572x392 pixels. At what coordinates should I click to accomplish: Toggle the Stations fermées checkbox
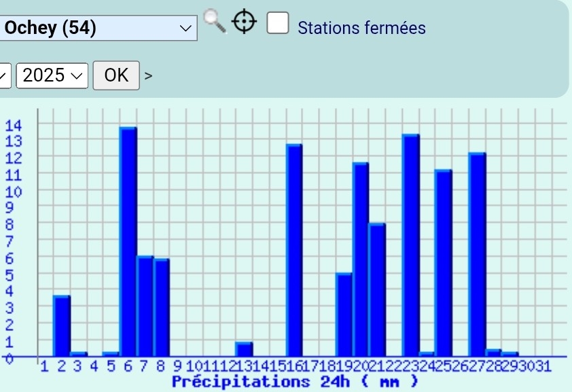(278, 22)
